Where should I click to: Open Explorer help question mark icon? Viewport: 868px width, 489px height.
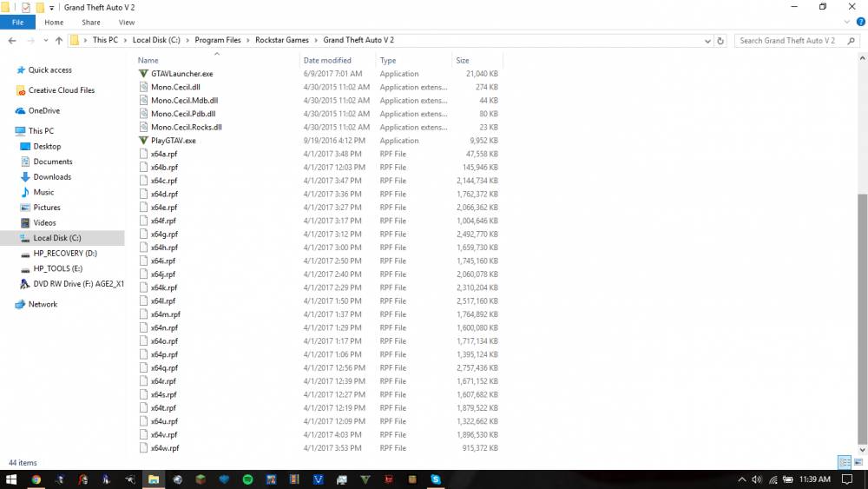tap(861, 23)
